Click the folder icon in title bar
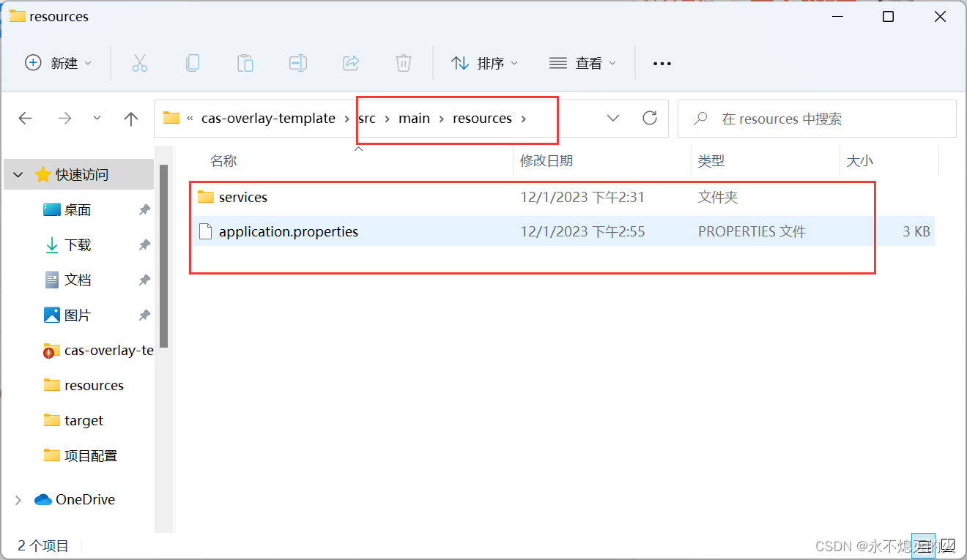Image resolution: width=967 pixels, height=560 pixels. coord(18,16)
